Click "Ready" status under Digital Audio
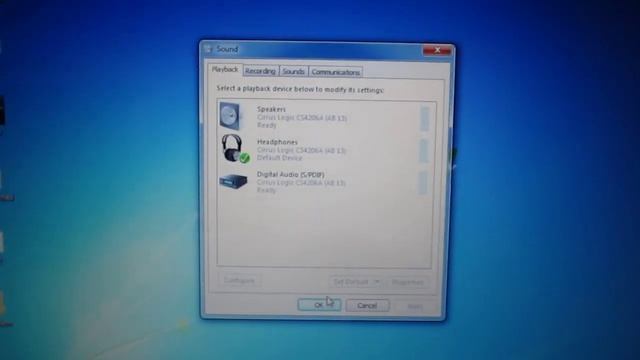Viewport: 640px width, 360px height. tap(267, 190)
